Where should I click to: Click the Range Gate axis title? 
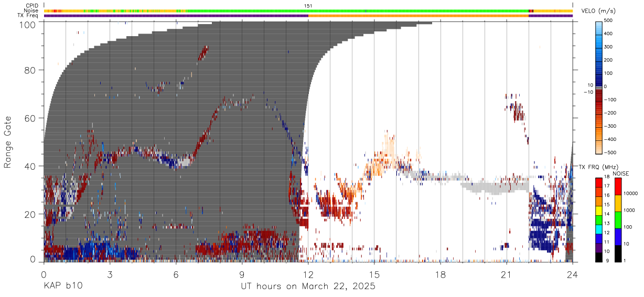(x=8, y=141)
